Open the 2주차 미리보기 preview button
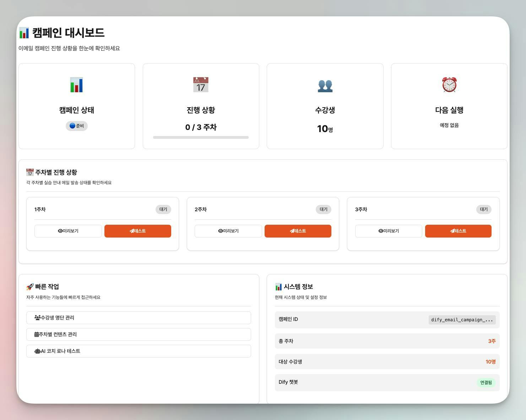 pos(228,231)
